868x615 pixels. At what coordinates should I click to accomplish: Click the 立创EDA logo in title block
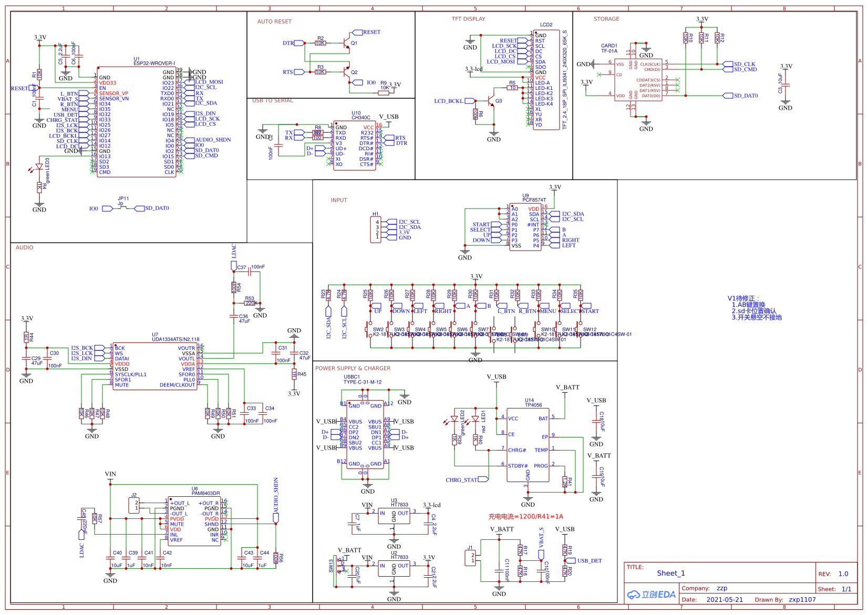tap(652, 595)
